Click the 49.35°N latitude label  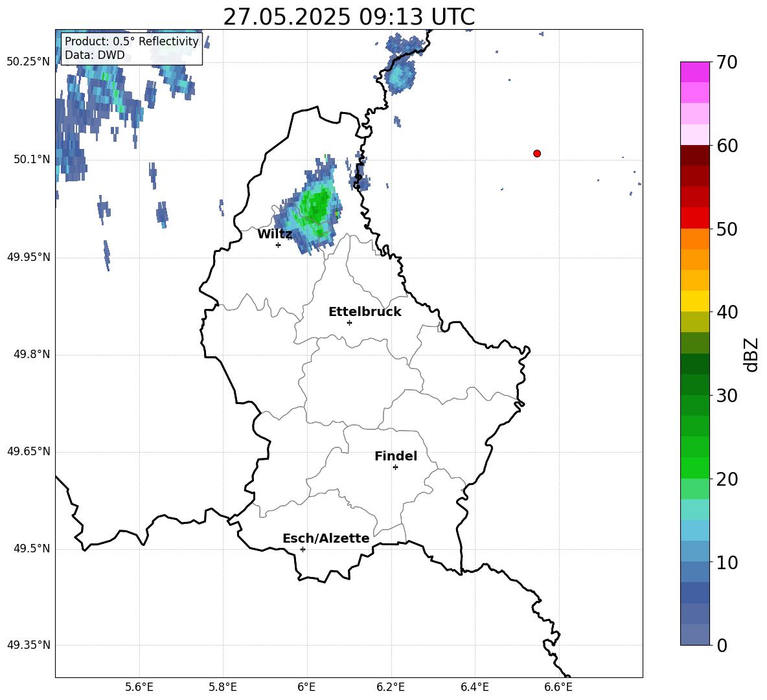point(29,645)
